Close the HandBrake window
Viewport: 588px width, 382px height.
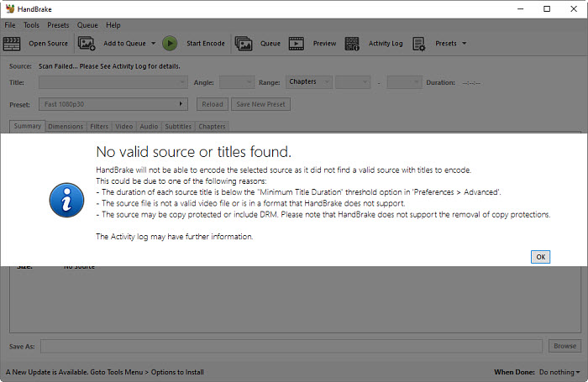[574, 9]
